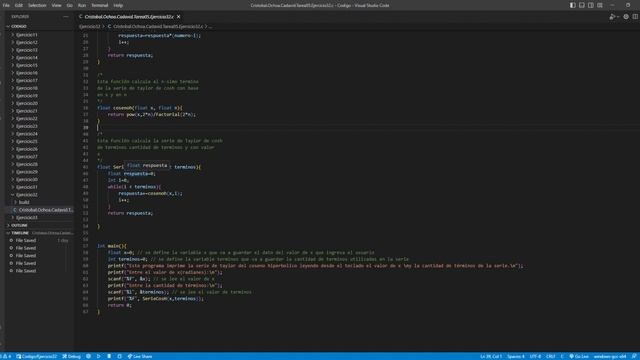
Task: Open the View menu
Action: [56, 5]
